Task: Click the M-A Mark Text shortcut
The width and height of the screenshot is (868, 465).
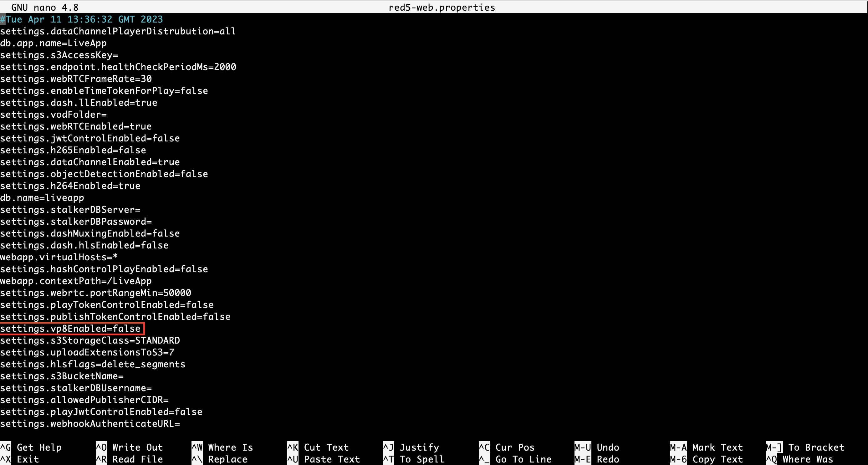Action: 707,447
